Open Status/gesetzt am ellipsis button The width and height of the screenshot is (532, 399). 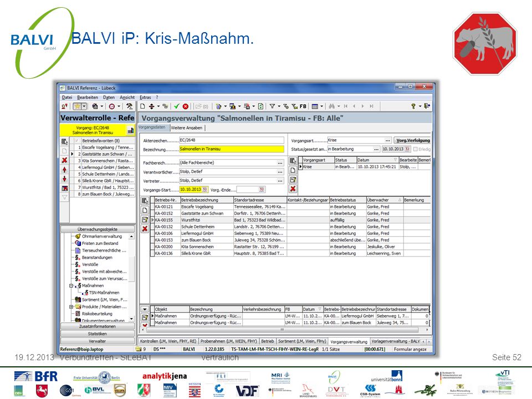pos(376,149)
